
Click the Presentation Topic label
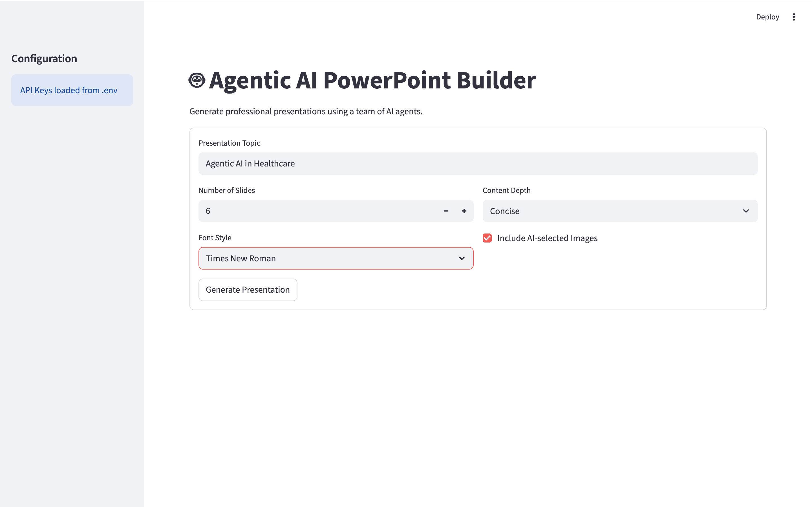tap(229, 143)
